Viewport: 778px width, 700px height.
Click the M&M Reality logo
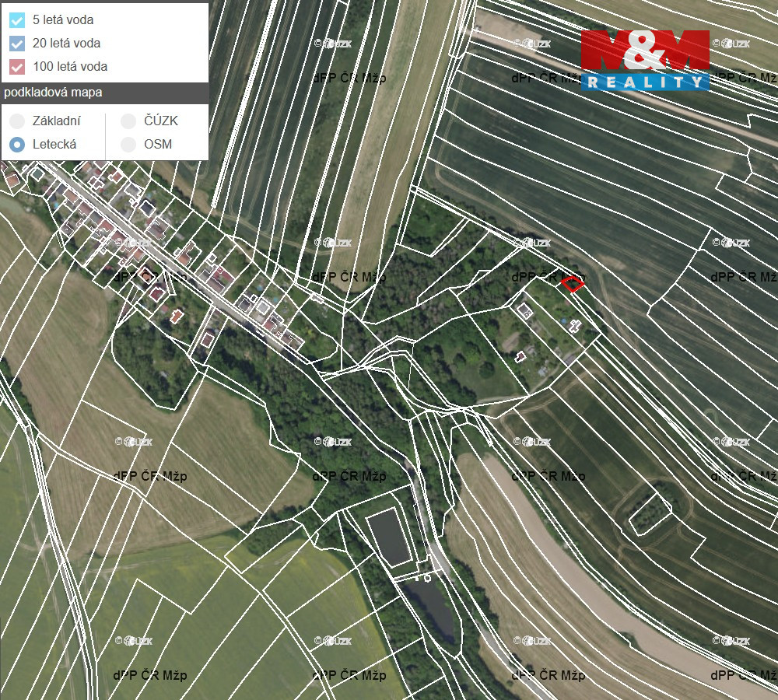tap(645, 60)
